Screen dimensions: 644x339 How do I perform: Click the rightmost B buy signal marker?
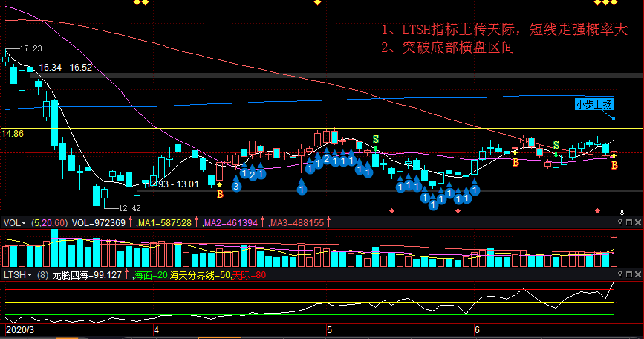click(614, 164)
